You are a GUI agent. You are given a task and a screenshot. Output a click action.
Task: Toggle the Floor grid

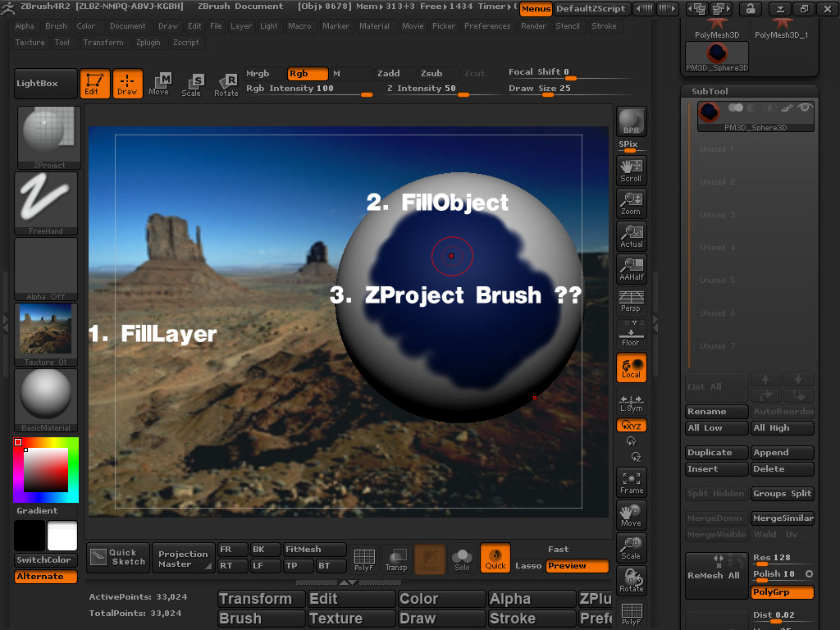(x=631, y=334)
